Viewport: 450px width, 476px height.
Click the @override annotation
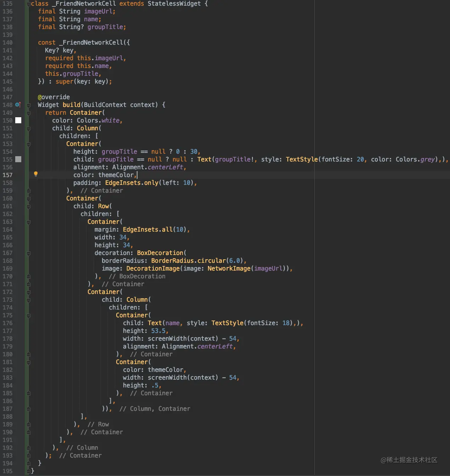coord(54,97)
